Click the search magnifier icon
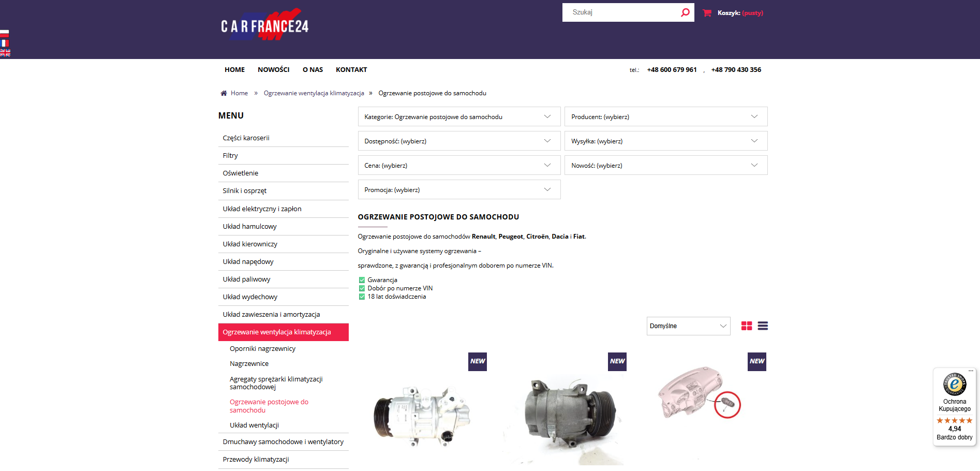 tap(685, 12)
